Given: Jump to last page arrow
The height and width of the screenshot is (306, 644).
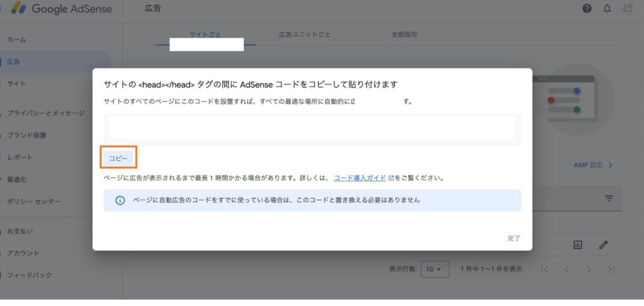Looking at the screenshot, I should (x=611, y=269).
